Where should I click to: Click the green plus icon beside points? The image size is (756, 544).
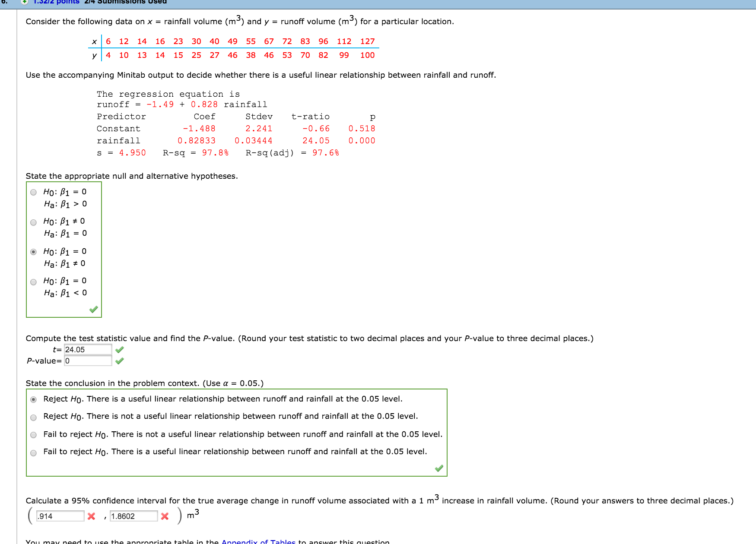[25, 2]
